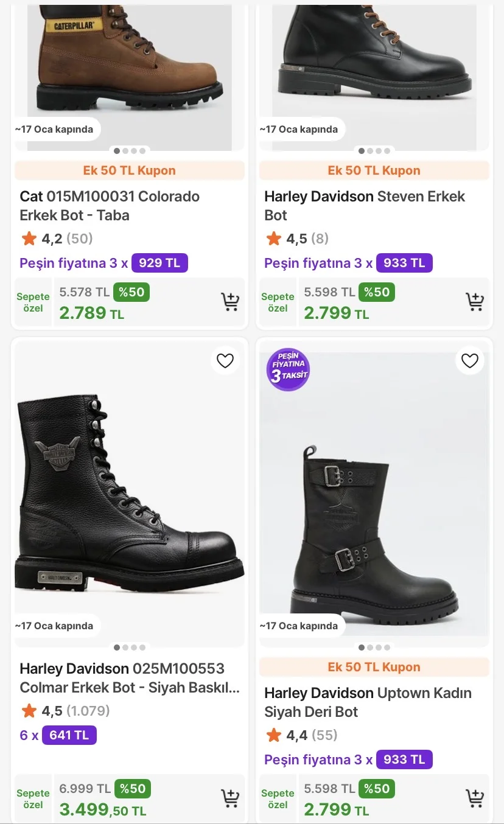The width and height of the screenshot is (504, 824).
Task: Add Cat Colorado boot to cart
Action: [230, 302]
